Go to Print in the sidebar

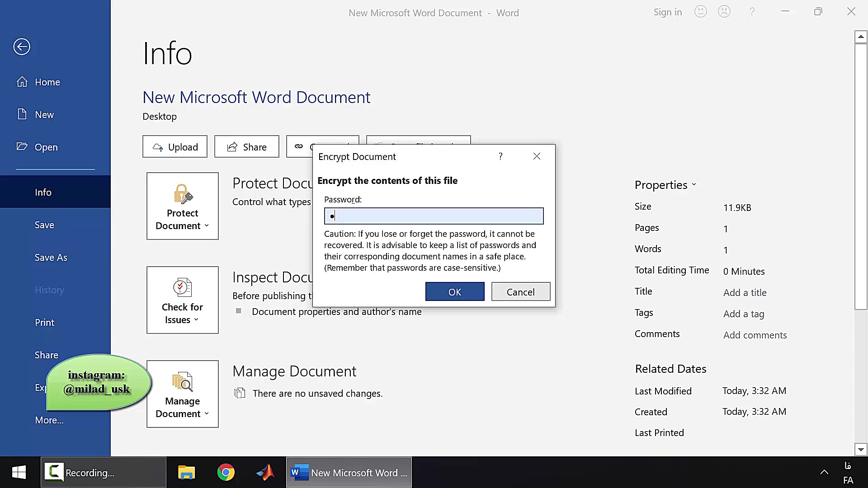pyautogui.click(x=44, y=323)
